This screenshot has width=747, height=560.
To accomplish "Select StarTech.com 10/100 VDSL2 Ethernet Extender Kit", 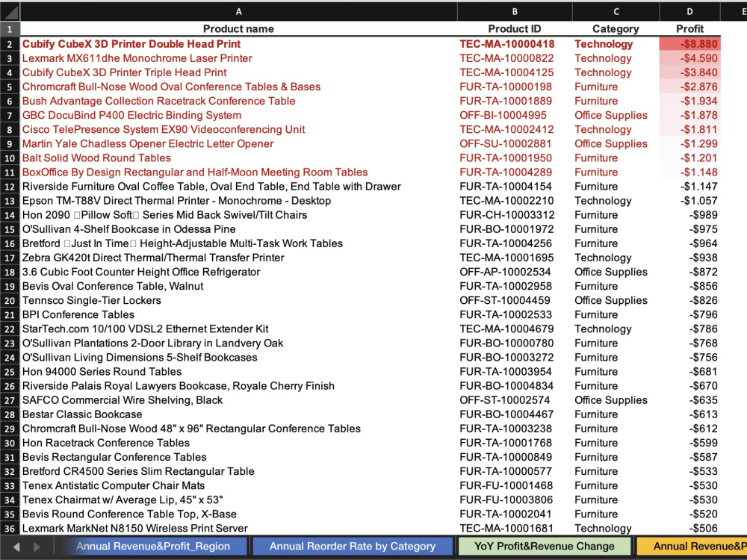I will pyautogui.click(x=239, y=329).
